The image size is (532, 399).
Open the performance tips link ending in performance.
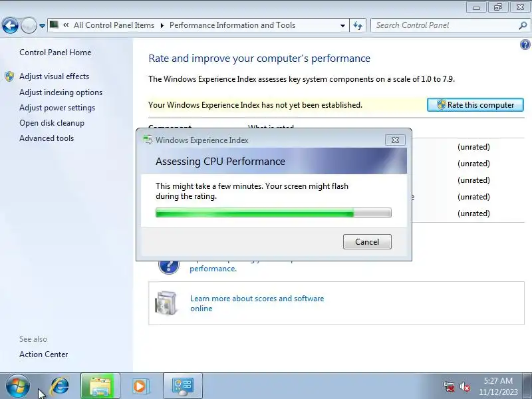(213, 269)
